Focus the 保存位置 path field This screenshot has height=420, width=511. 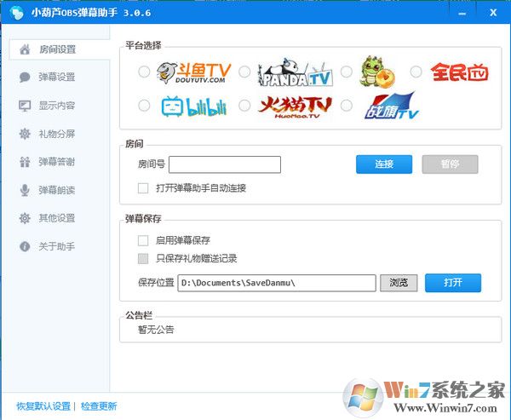[277, 283]
